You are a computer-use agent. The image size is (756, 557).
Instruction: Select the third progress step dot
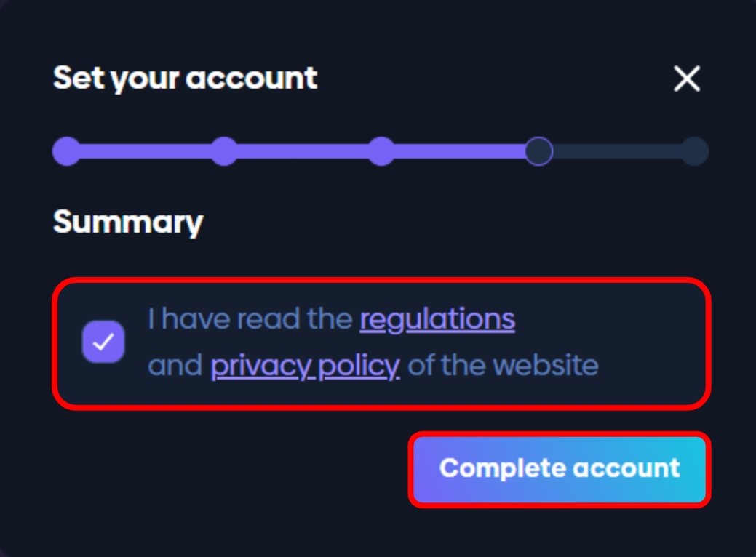click(381, 151)
